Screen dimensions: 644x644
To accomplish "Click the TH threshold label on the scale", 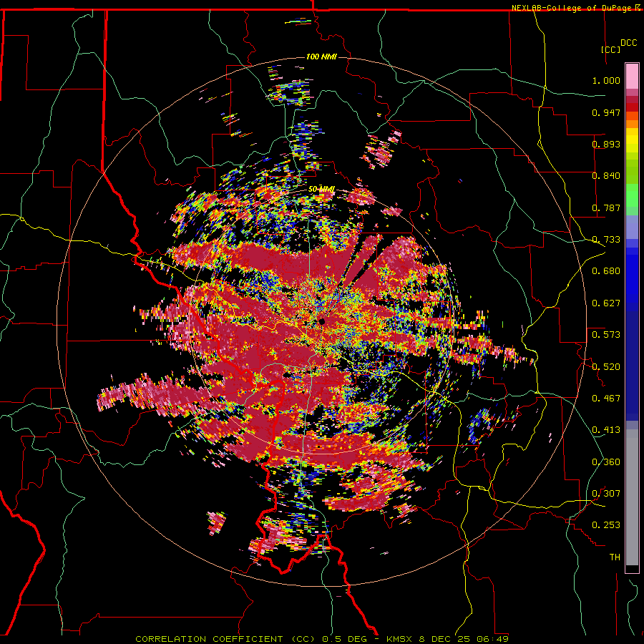I will tap(615, 557).
